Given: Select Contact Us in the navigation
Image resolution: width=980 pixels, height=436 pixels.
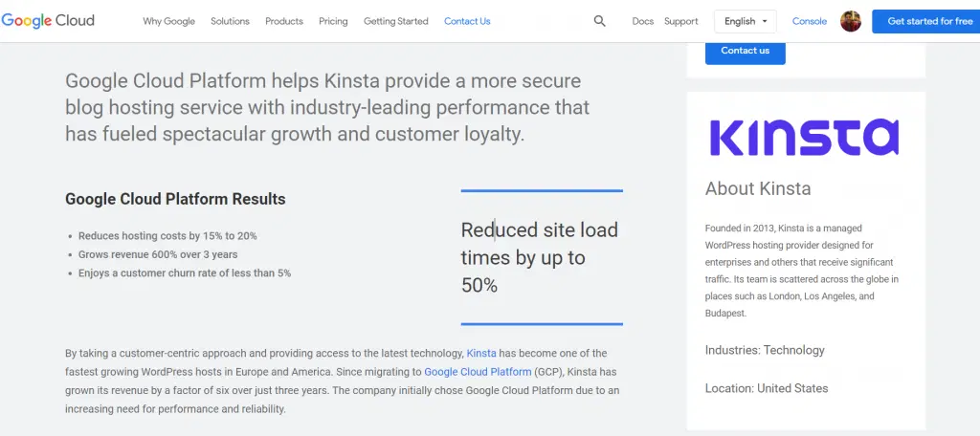Looking at the screenshot, I should [467, 21].
